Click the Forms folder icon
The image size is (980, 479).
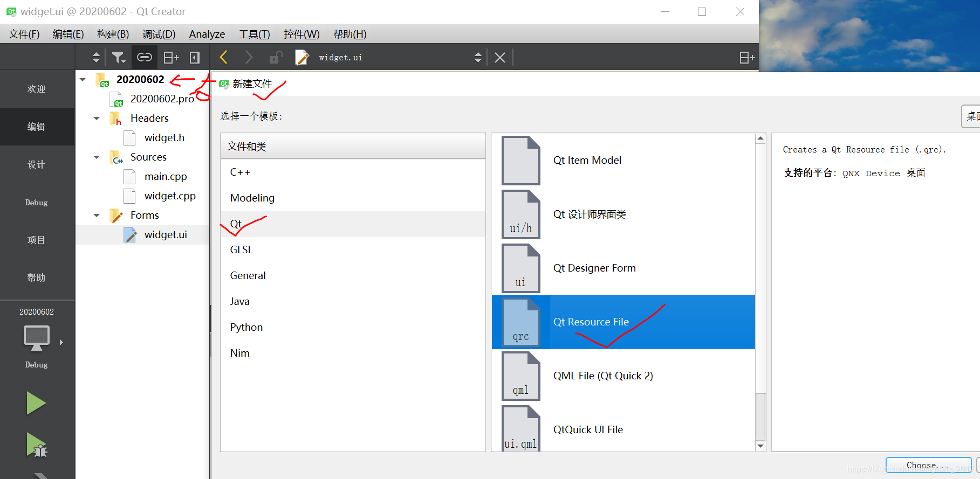pyautogui.click(x=116, y=216)
